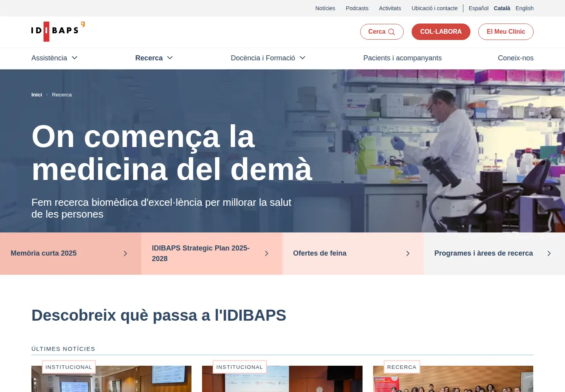Viewport: 565px width, 392px height.
Task: Open the Activitats link
Action: pyautogui.click(x=390, y=8)
